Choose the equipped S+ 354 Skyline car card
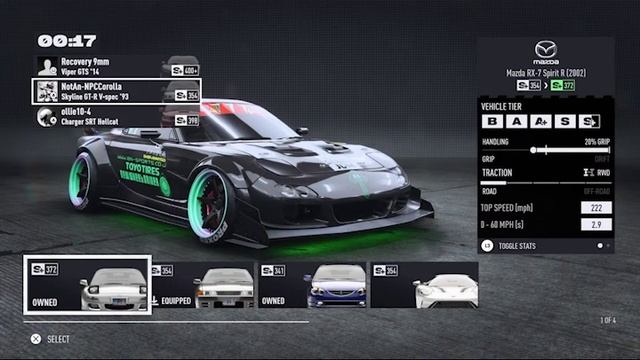 click(203, 285)
